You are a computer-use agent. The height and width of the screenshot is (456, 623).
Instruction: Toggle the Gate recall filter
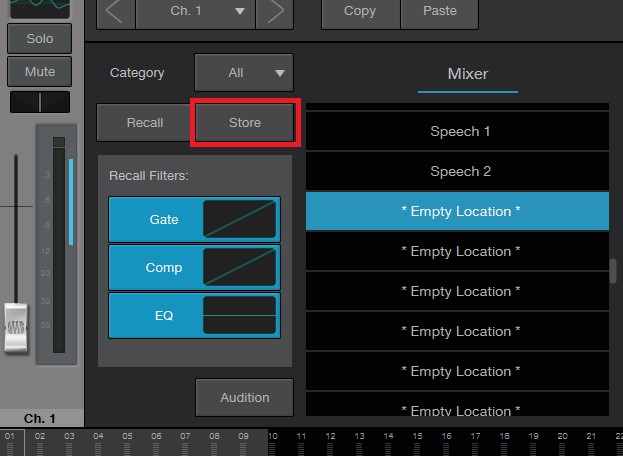pyautogui.click(x=164, y=219)
